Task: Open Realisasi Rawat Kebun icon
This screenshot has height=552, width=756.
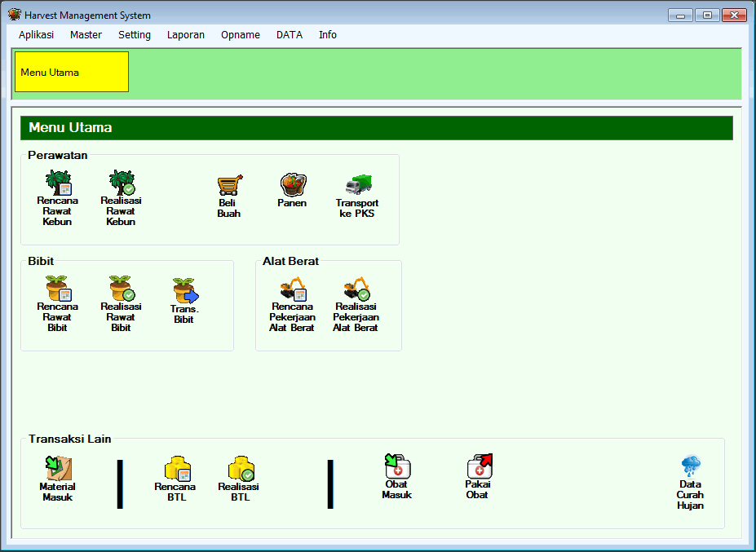Action: pyautogui.click(x=122, y=183)
